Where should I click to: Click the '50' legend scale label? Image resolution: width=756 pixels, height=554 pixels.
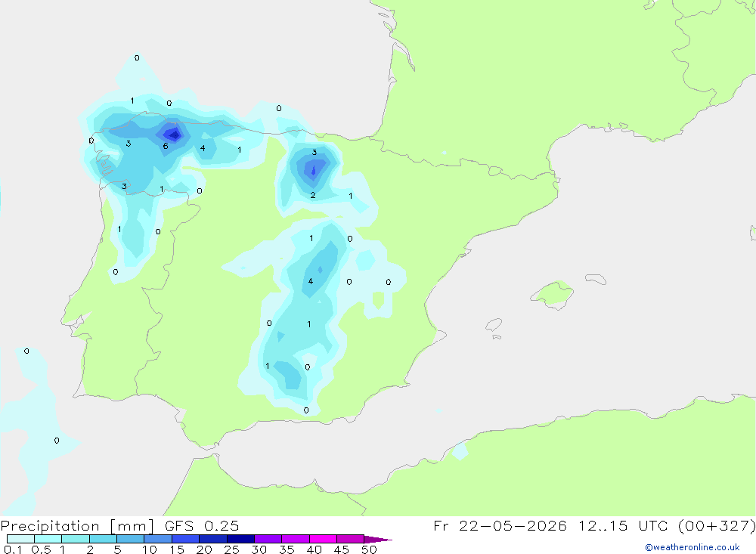[369, 549]
